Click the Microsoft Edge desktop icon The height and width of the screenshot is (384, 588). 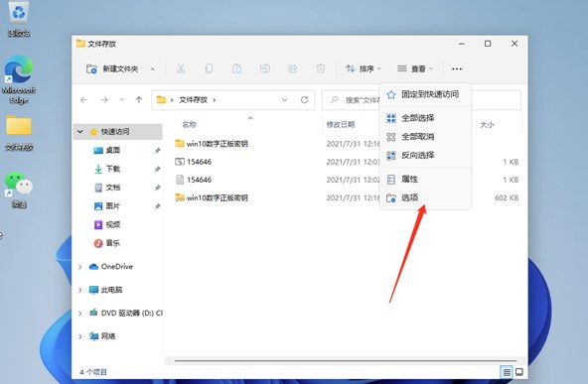pyautogui.click(x=18, y=79)
